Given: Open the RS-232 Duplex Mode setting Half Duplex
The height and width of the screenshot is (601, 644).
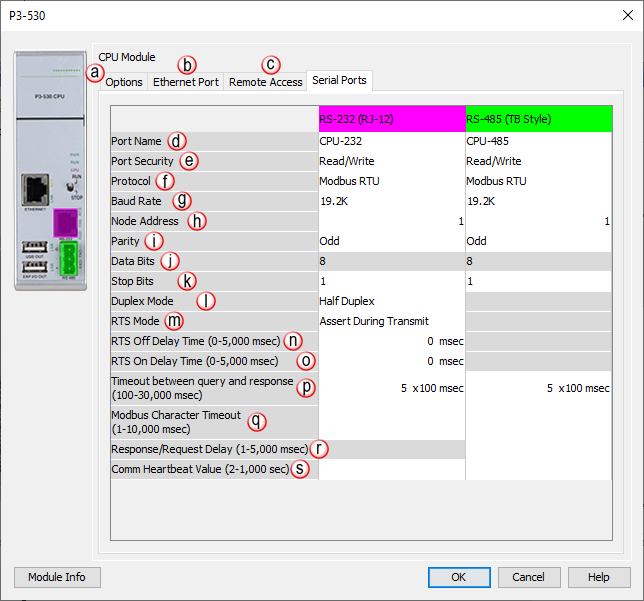Looking at the screenshot, I should click(391, 301).
